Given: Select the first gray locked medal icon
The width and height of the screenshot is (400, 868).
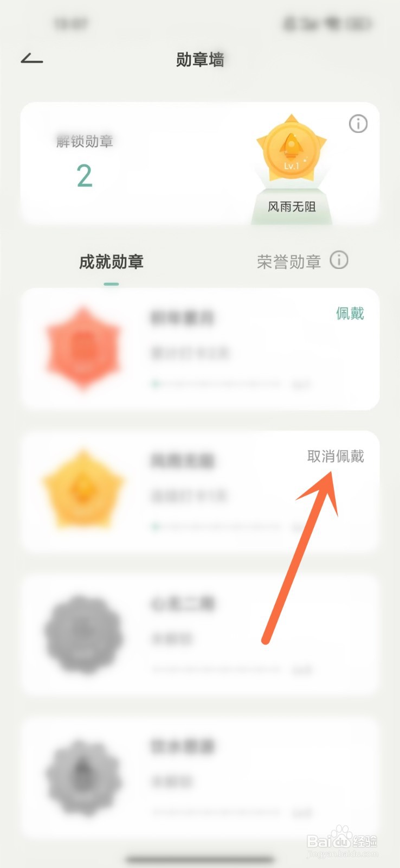Looking at the screenshot, I should point(83,634).
